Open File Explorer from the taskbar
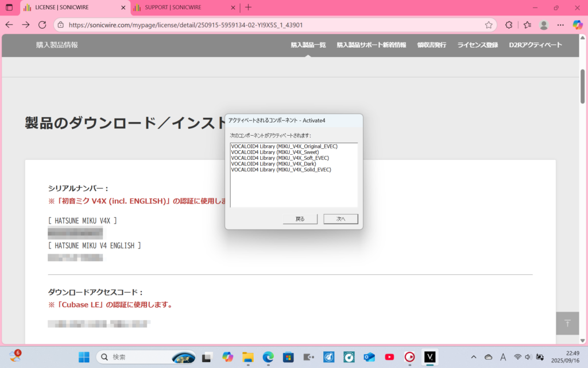The width and height of the screenshot is (588, 368). (x=248, y=357)
